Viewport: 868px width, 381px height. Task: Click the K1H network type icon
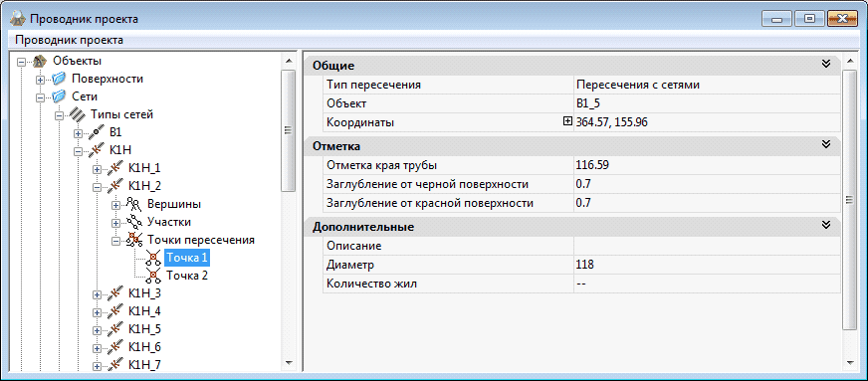pos(96,150)
